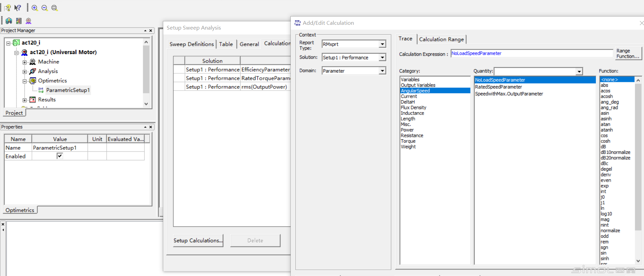The height and width of the screenshot is (276, 644).
Task: Click the Add/Edit Calculation dialog title icon
Action: [x=298, y=23]
